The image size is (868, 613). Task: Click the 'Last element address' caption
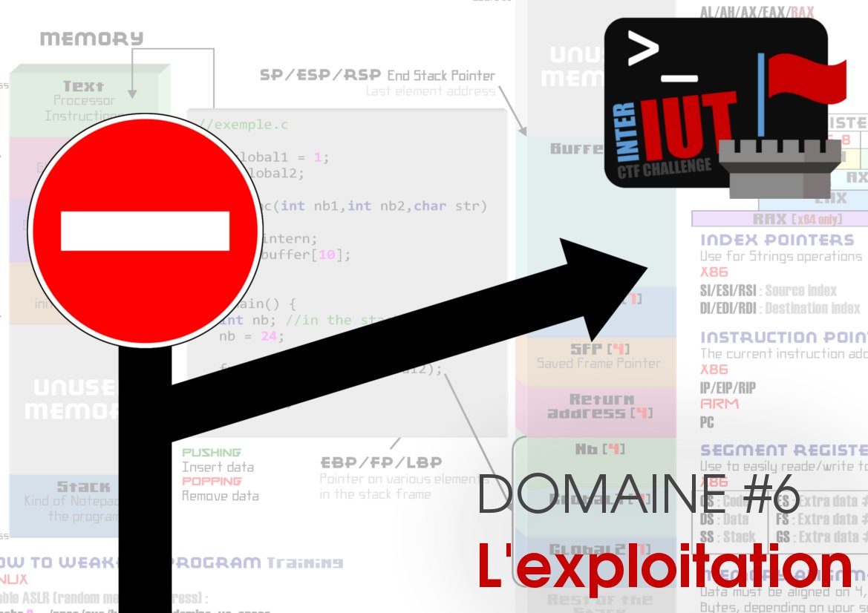tap(431, 91)
